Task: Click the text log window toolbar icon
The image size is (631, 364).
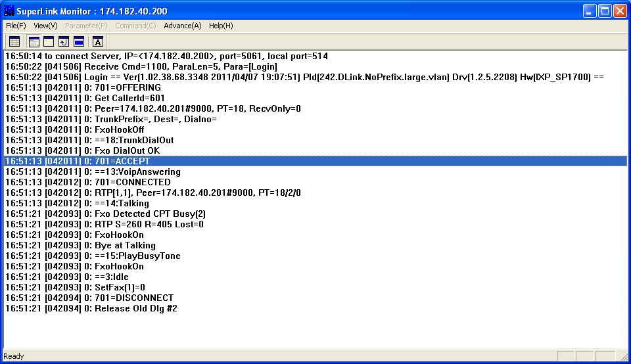Action: 34,41
